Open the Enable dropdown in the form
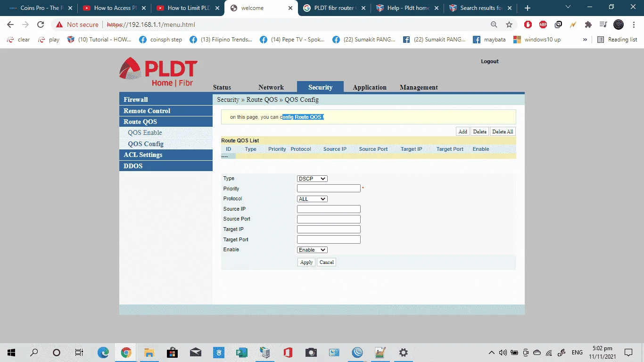The height and width of the screenshot is (362, 644). coord(312,250)
